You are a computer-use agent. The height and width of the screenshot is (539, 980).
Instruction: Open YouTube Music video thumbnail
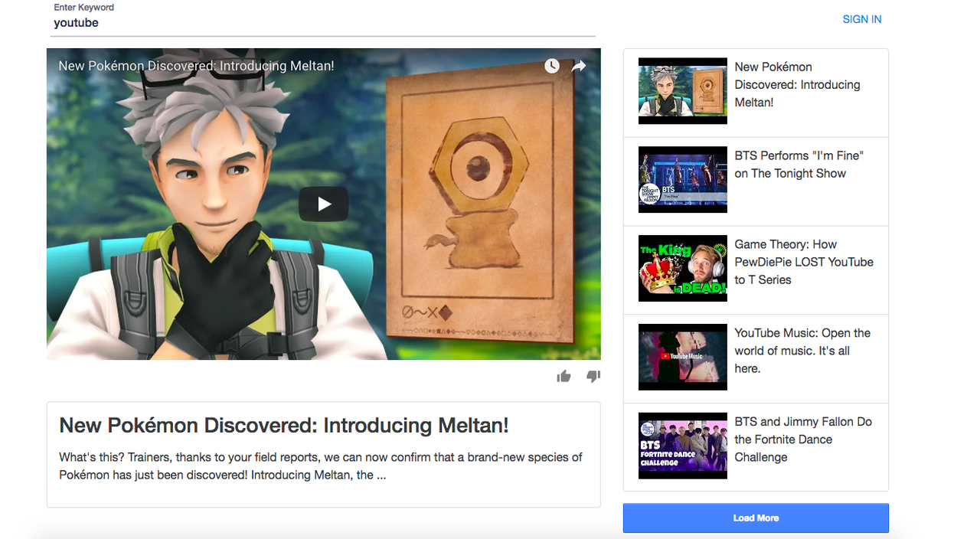(x=683, y=358)
